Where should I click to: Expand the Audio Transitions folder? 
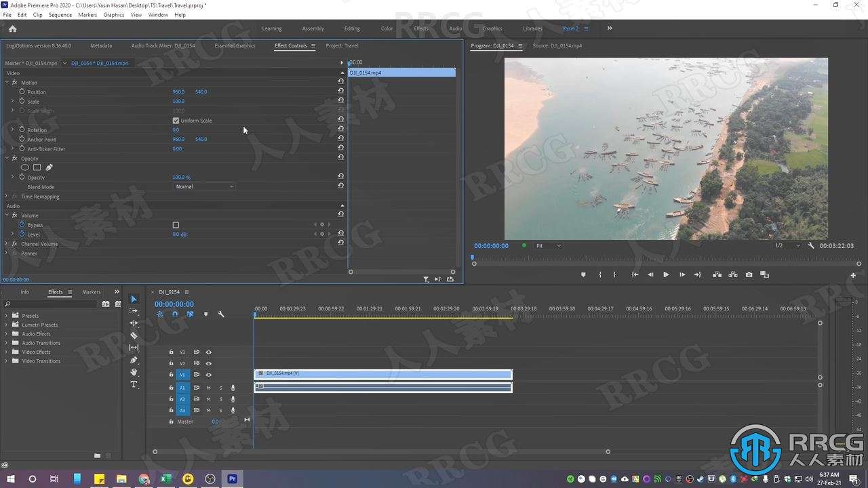7,343
